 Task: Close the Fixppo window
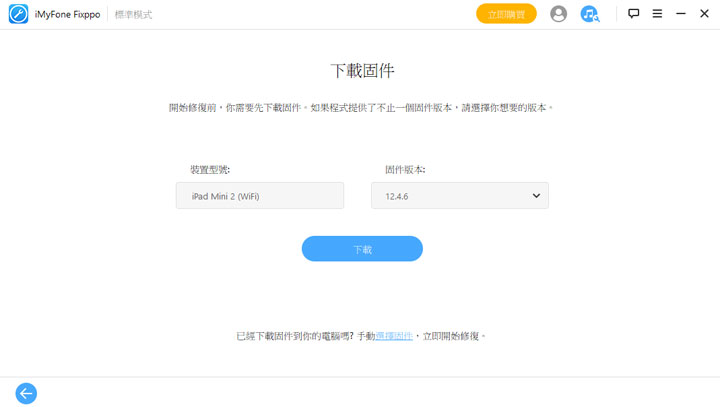coord(704,14)
